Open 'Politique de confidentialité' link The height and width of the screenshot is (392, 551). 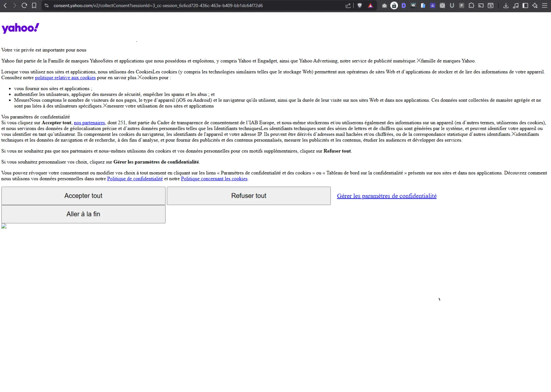[x=135, y=179]
